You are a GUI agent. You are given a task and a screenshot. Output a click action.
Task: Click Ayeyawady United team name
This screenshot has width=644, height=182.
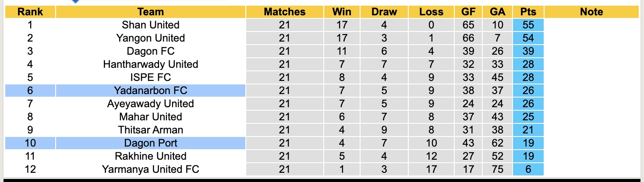click(150, 104)
